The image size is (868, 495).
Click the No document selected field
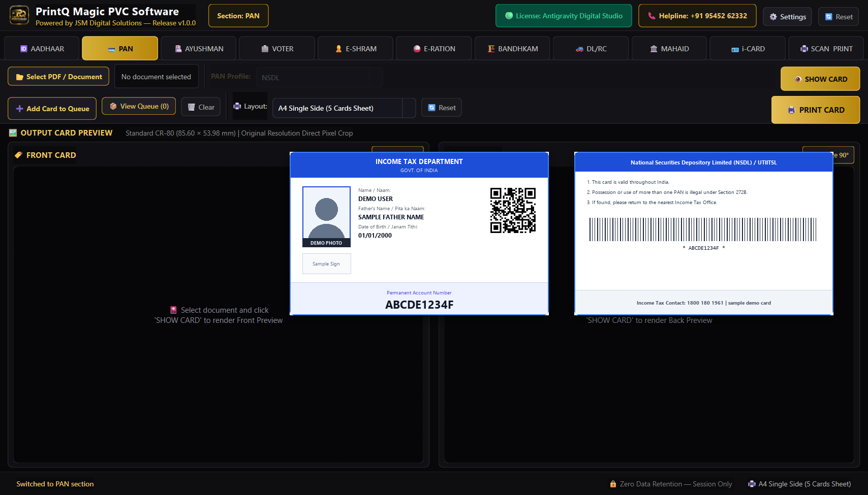(x=156, y=77)
